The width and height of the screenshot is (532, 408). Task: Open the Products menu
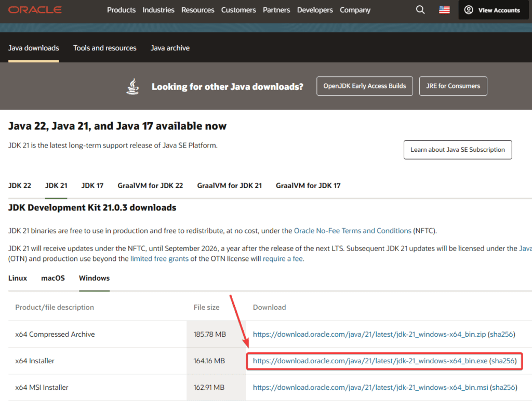(121, 10)
